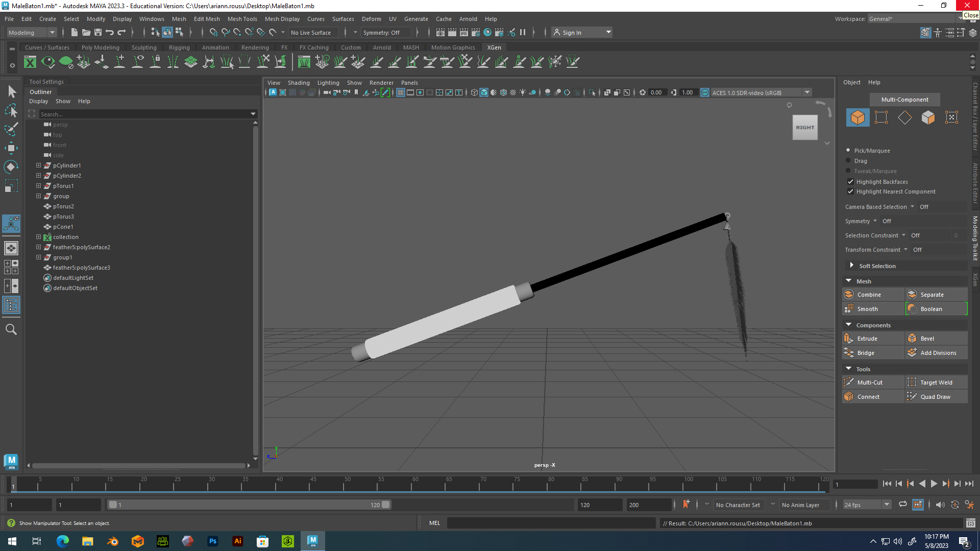980x551 pixels.
Task: Click the Multi-Cut tool icon
Action: tap(849, 382)
